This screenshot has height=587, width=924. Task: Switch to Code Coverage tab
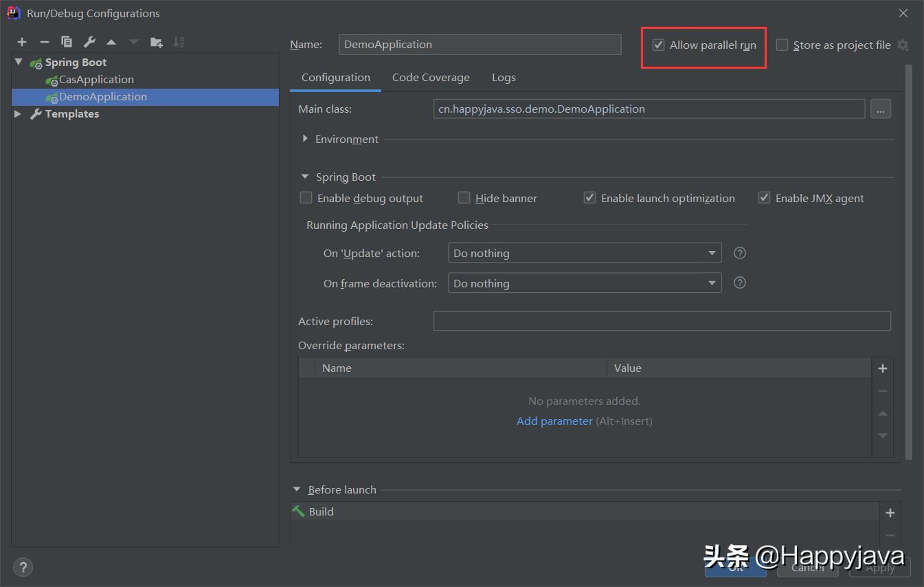pos(431,78)
